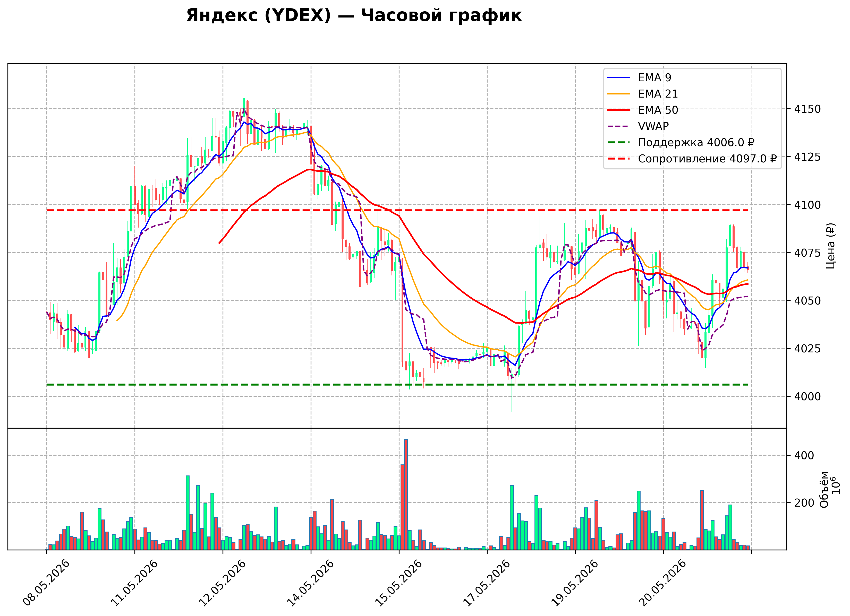Screen dimensions: 850x616
Task: Click the Цена (₽) axis label
Action: [831, 246]
